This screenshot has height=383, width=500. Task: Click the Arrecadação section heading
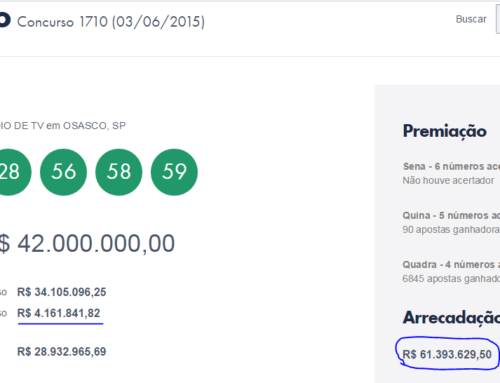pyautogui.click(x=451, y=317)
